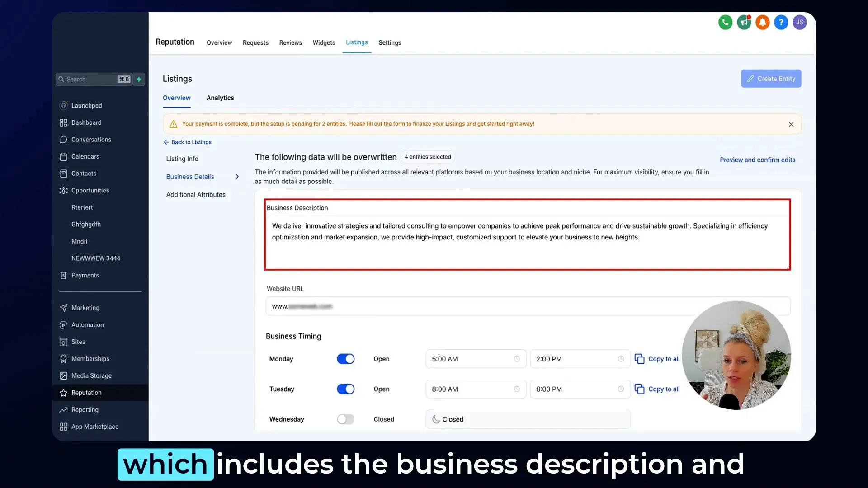The width and height of the screenshot is (868, 488).
Task: Select the Listings Overview sub-tab
Action: (176, 98)
